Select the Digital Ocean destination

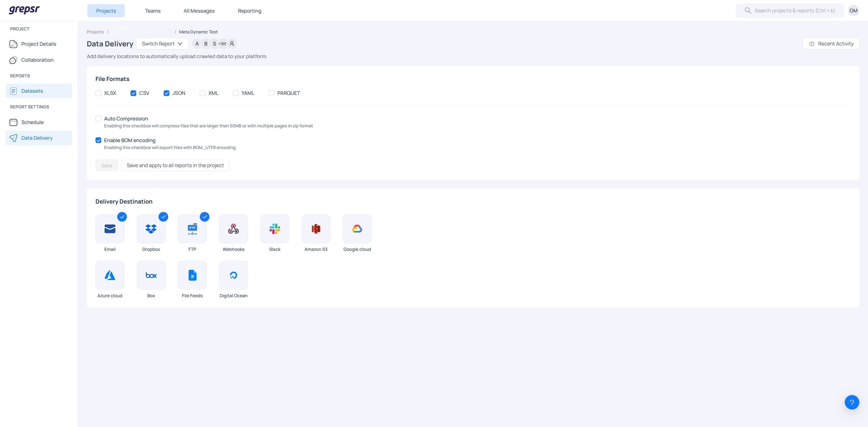point(234,275)
